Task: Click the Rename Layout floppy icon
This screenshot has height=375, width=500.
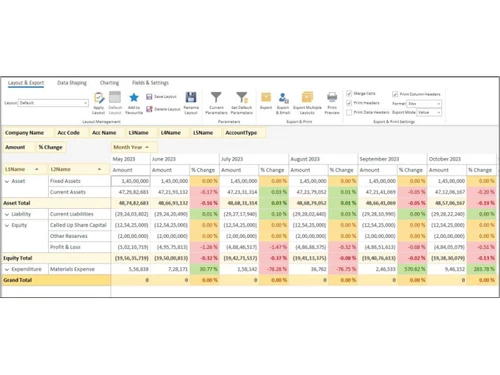Action: coord(191,97)
